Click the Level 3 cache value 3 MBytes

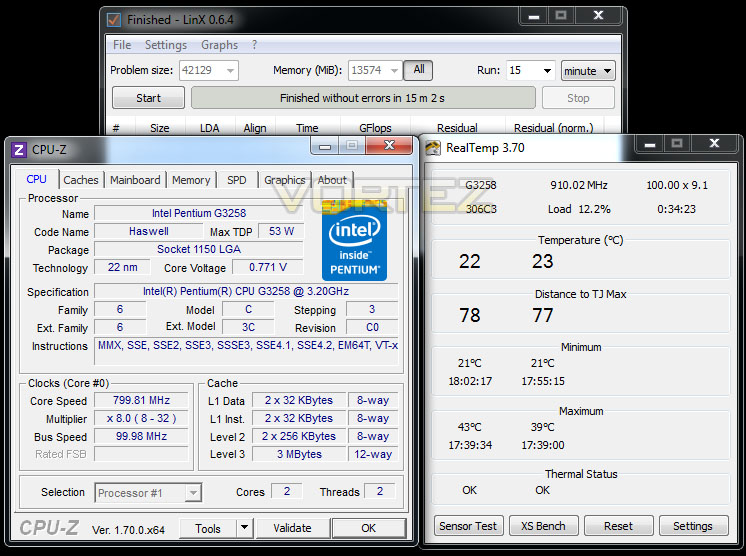(299, 454)
